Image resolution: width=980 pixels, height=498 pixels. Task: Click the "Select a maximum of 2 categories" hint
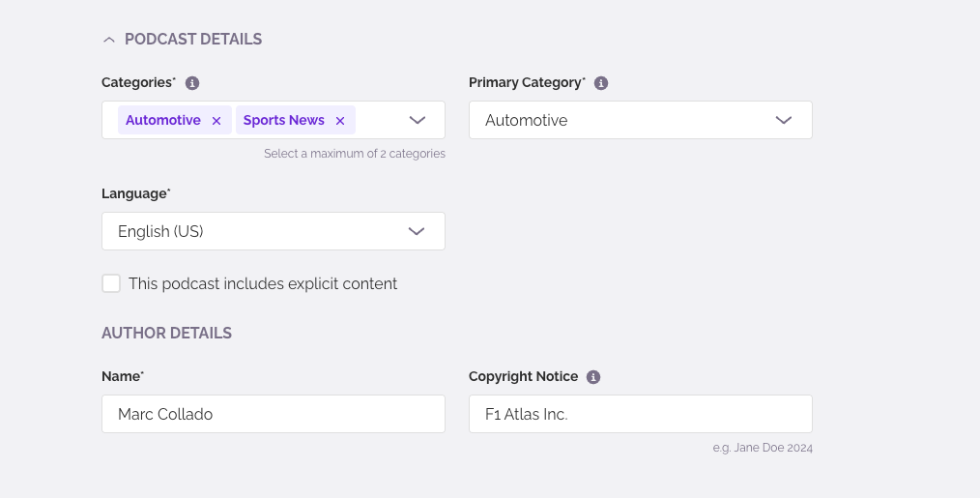pyautogui.click(x=355, y=154)
